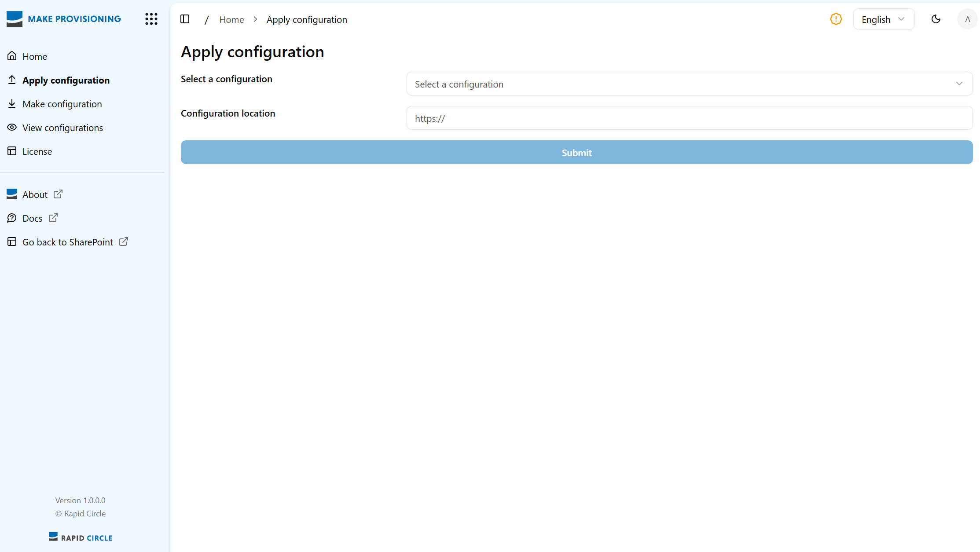Image resolution: width=980 pixels, height=552 pixels.
Task: Open the License page in sidebar
Action: pos(37,151)
